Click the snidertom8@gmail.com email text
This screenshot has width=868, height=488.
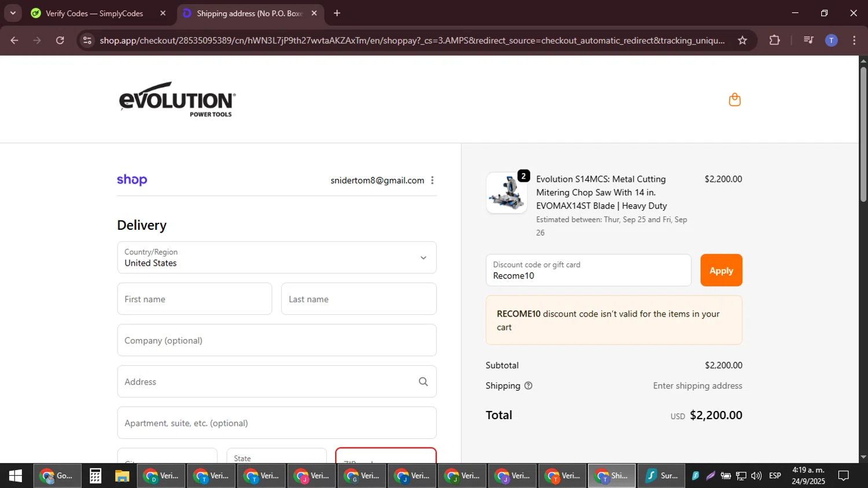(x=377, y=181)
